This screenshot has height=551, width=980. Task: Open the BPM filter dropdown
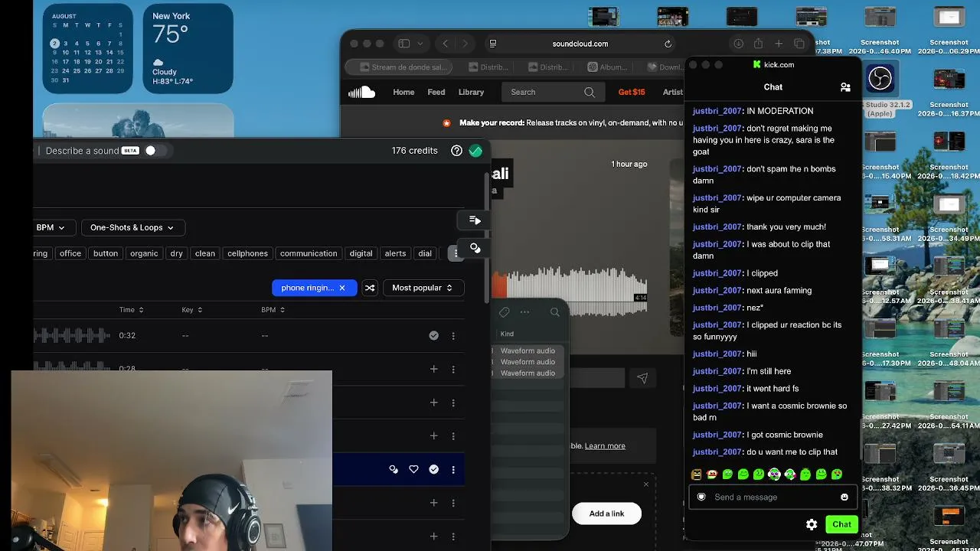[x=51, y=227]
